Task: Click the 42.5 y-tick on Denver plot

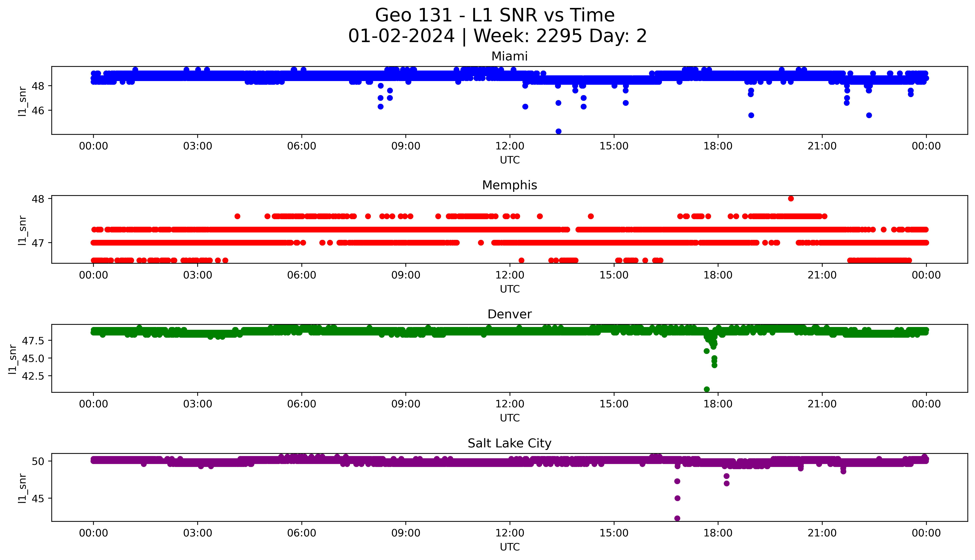Action: (33, 376)
